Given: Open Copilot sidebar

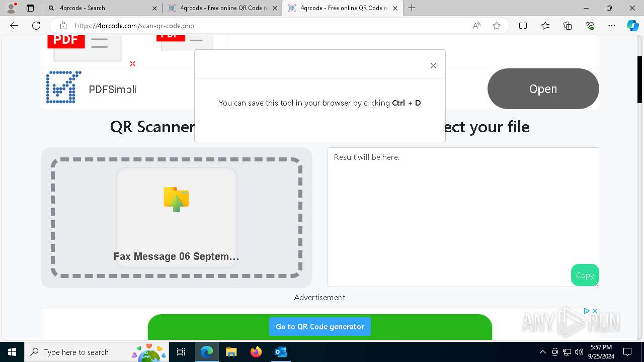Looking at the screenshot, I should tap(632, 26).
